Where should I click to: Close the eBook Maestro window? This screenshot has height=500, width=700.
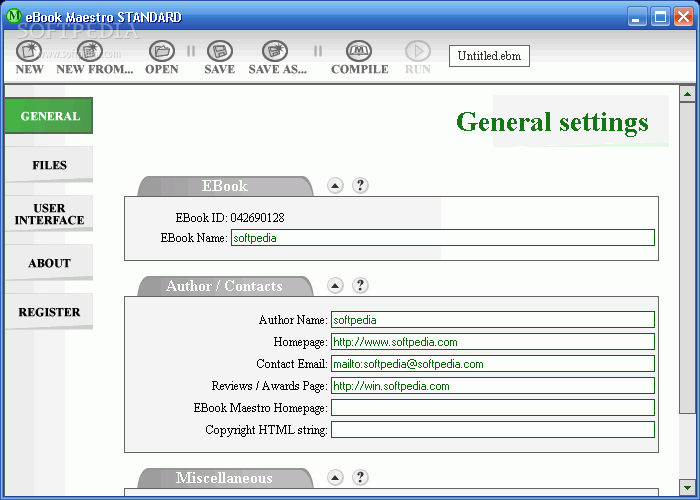tap(683, 17)
